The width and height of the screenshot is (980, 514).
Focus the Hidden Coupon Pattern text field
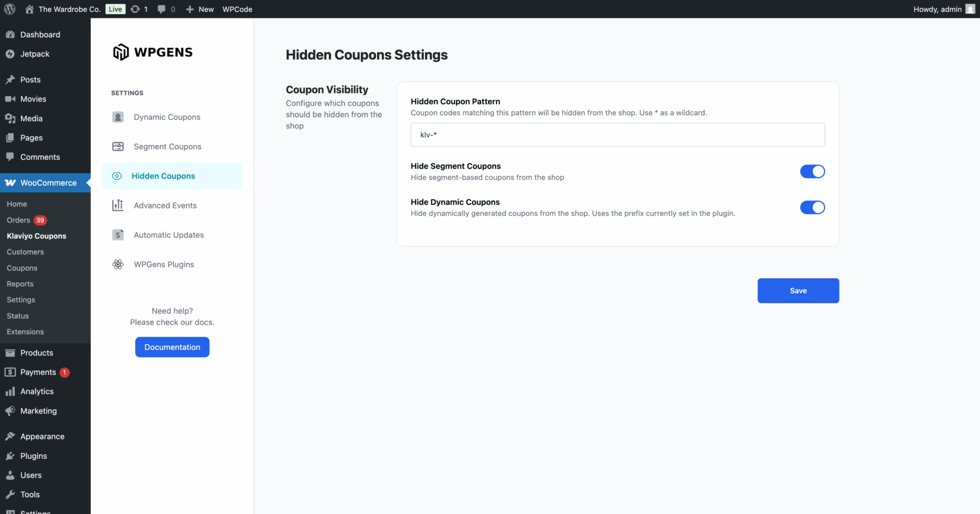[x=617, y=135]
